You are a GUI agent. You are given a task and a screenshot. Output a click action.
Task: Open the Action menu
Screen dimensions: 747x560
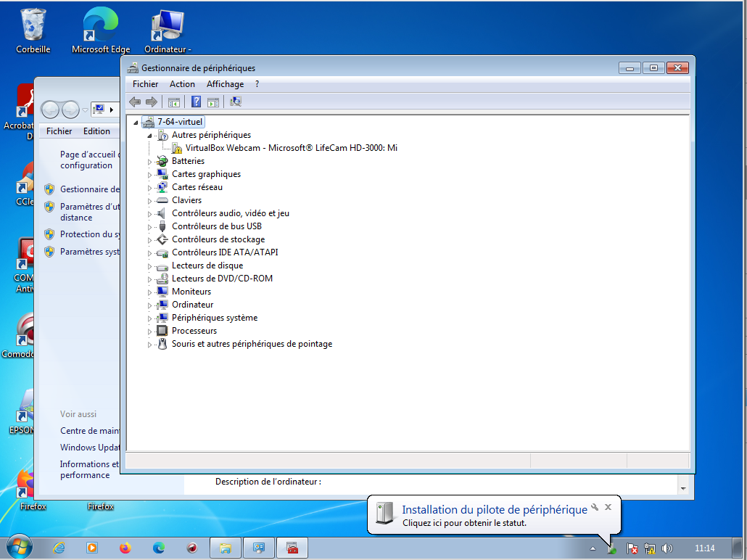point(182,84)
